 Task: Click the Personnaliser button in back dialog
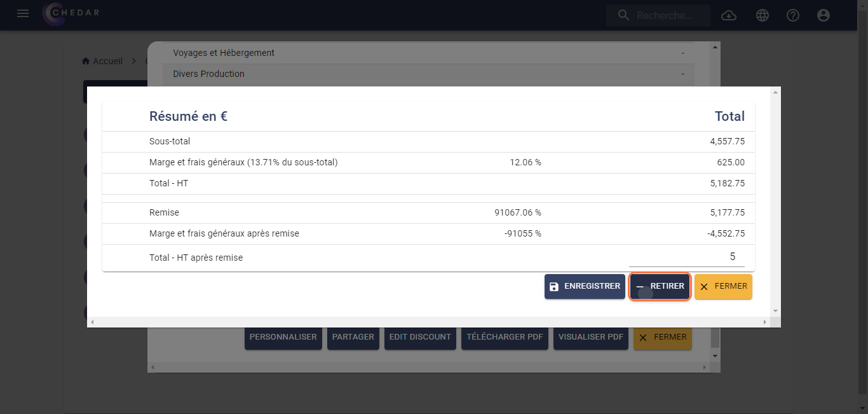click(283, 337)
